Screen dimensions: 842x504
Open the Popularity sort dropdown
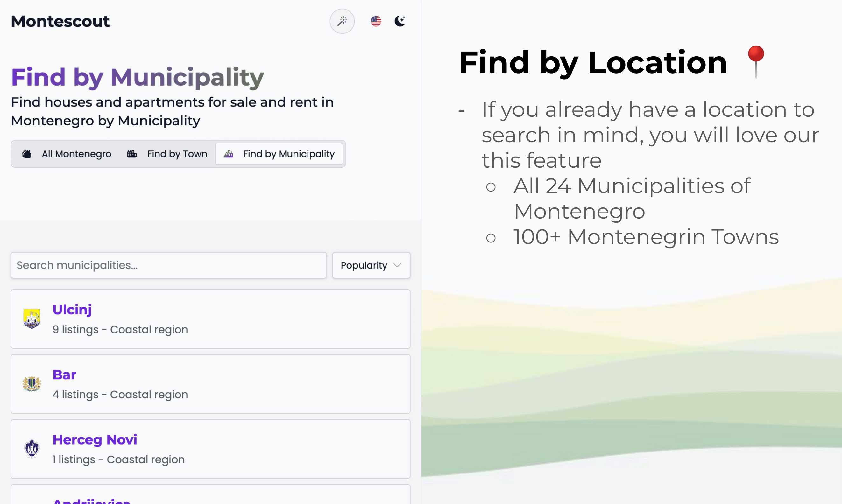pyautogui.click(x=371, y=265)
